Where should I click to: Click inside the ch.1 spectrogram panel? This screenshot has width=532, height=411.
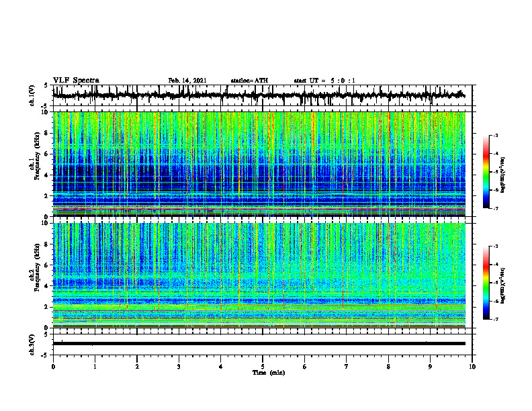(x=259, y=164)
